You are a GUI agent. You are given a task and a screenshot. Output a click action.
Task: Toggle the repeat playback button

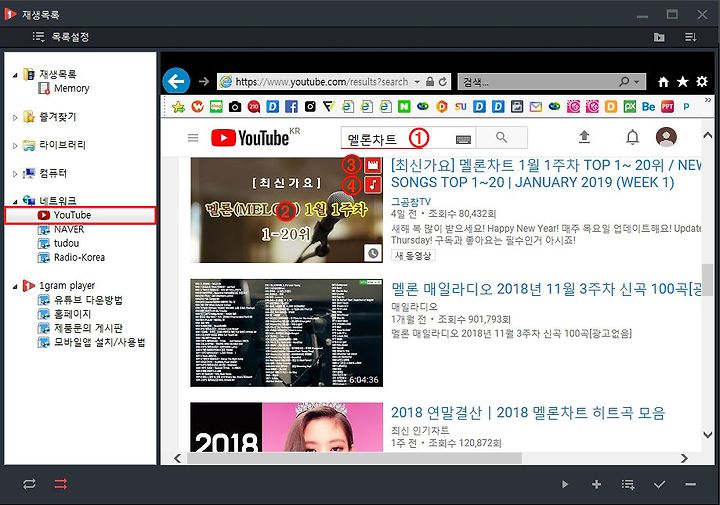tap(29, 484)
